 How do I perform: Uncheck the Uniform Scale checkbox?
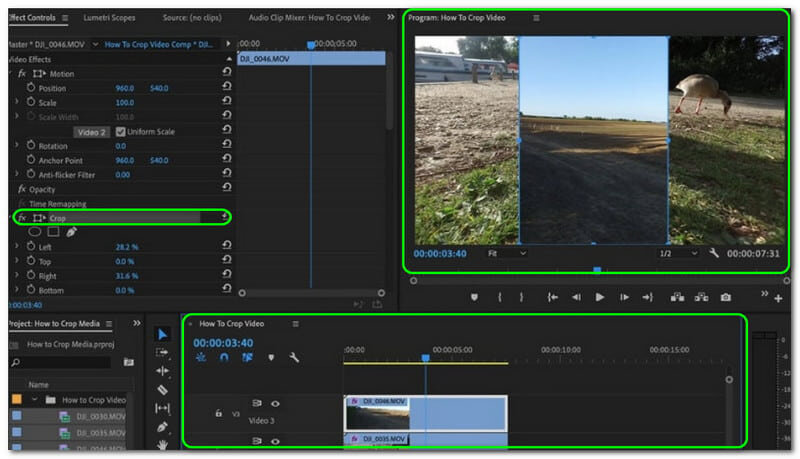[x=121, y=132]
